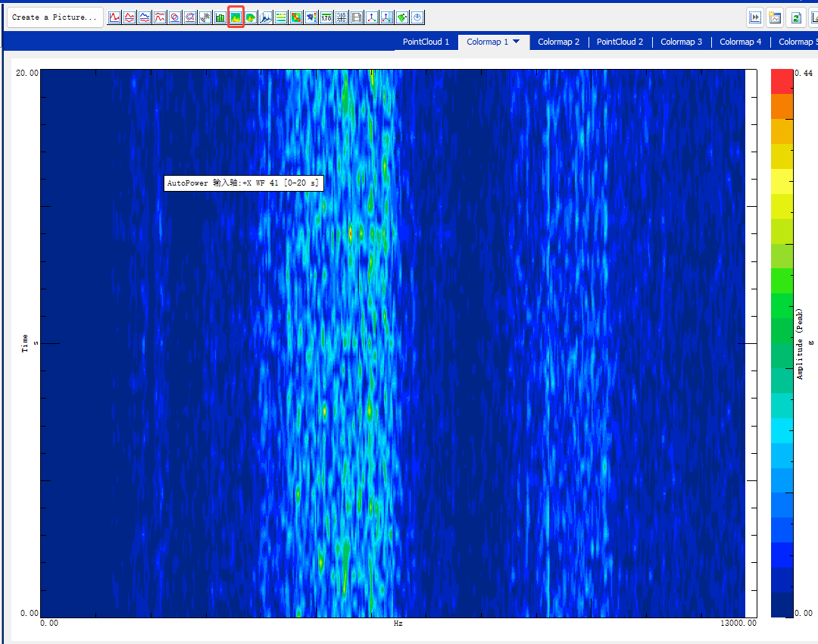Click the bright green color scale segment
The image size is (818, 644).
[782, 281]
